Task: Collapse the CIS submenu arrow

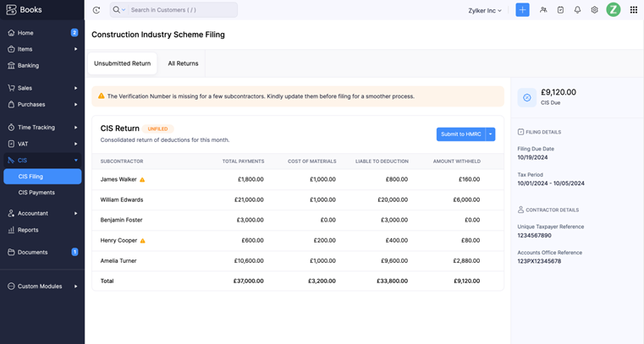Action: click(x=75, y=161)
